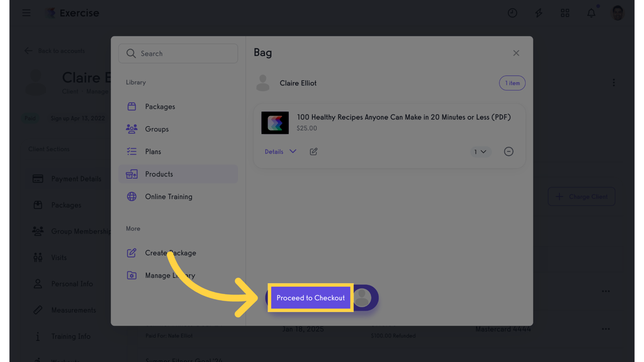Screen dimensions: 644x362
Task: Click the recipes PDF product thumbnail
Action: click(275, 123)
